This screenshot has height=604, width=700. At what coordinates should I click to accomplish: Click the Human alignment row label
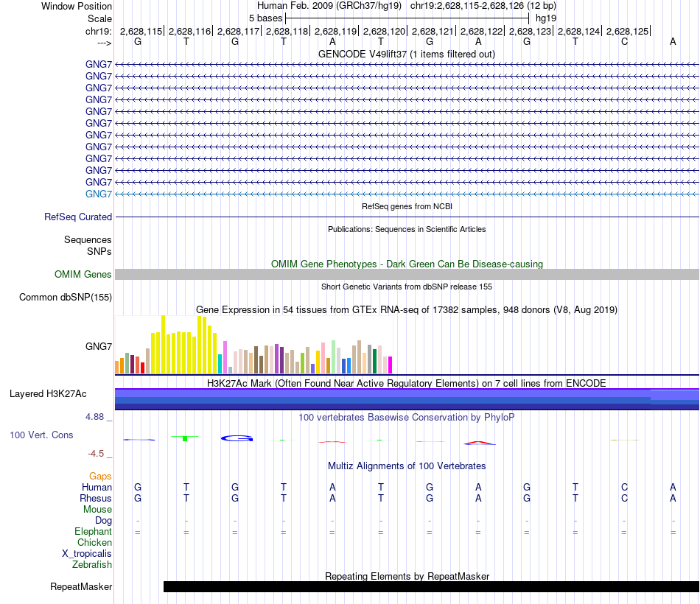click(97, 487)
